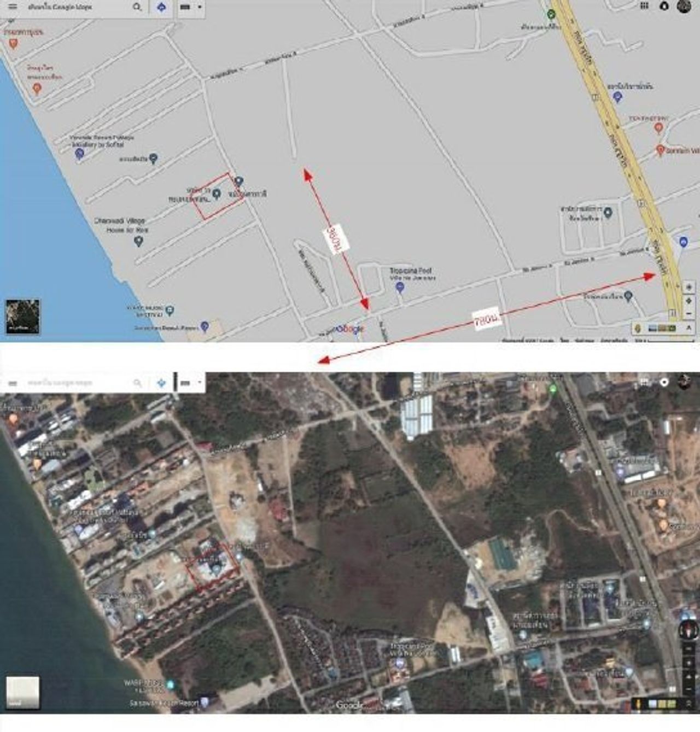Screen dimensions: 700x732
Task: Zoom out with the minus button in upper map
Action: [x=689, y=313]
